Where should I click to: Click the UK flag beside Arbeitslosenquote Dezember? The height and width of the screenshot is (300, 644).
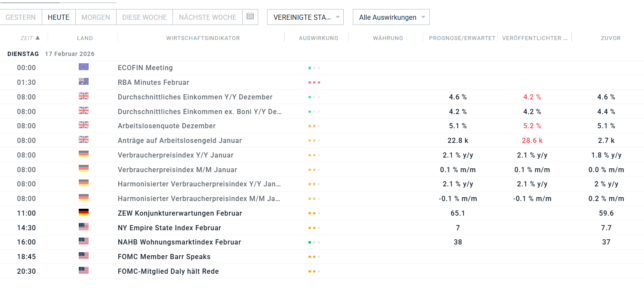click(x=83, y=125)
